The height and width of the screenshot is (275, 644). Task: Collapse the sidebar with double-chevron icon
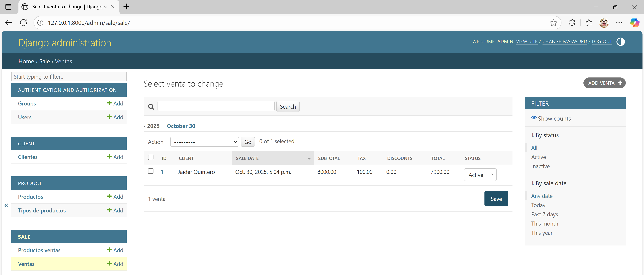pyautogui.click(x=6, y=205)
